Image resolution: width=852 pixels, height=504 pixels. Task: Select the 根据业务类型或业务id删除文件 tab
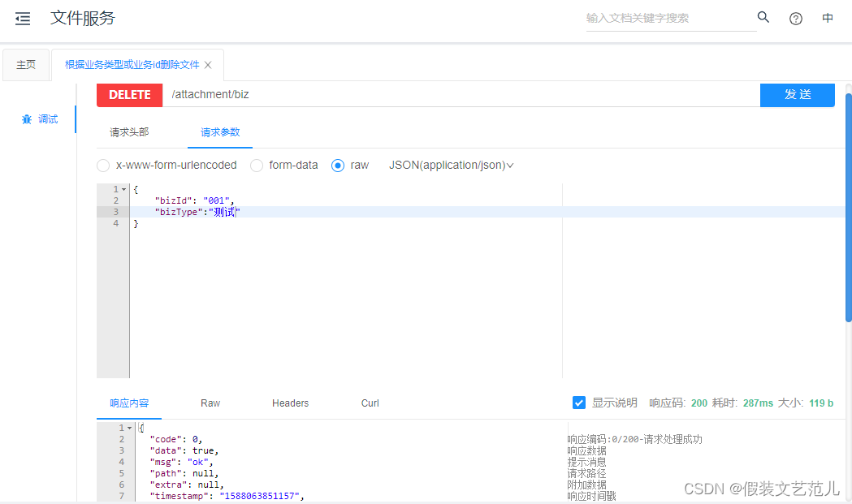point(132,65)
